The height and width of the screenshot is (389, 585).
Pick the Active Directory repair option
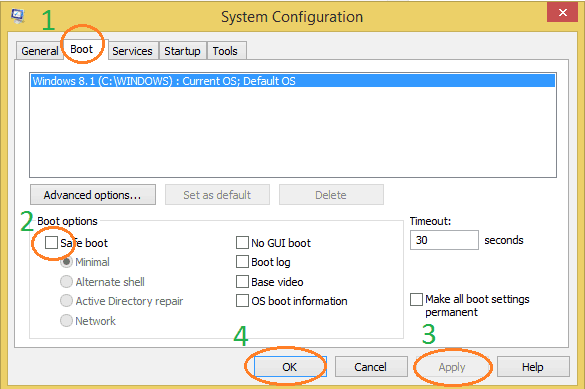point(66,301)
